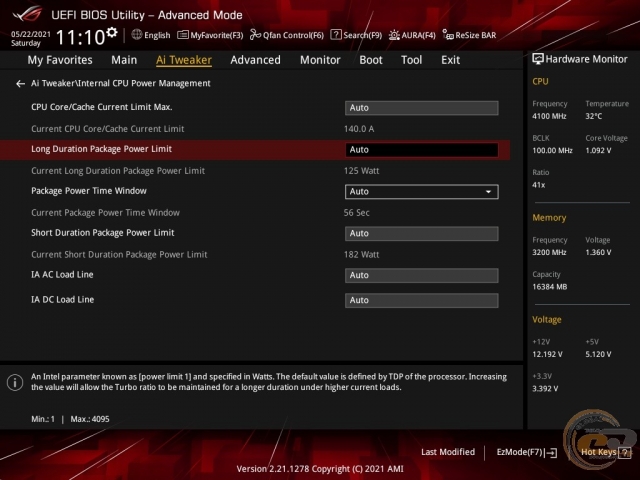Click the 56 Sec value
Image resolution: width=640 pixels, height=480 pixels.
point(356,213)
